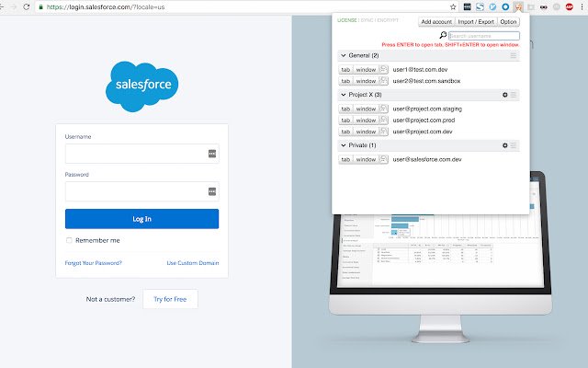588x368 pixels.
Task: Click the Salesforce cloud logo
Action: (142, 86)
